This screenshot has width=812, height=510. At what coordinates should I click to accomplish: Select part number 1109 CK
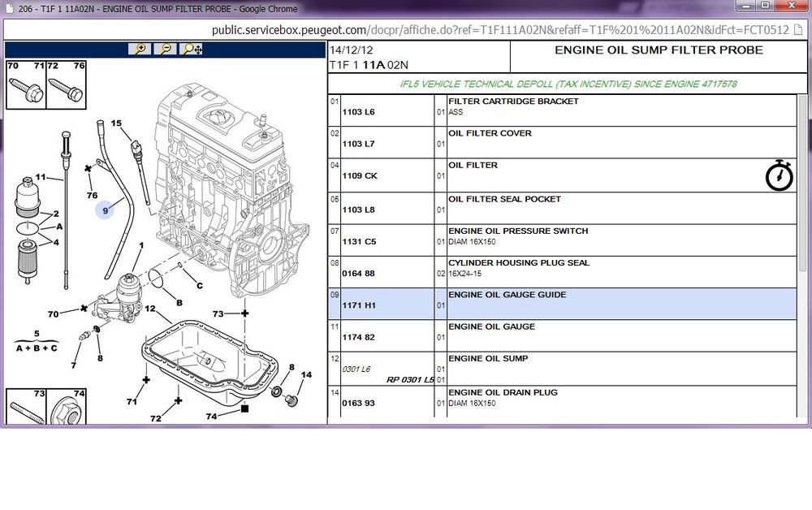pyautogui.click(x=360, y=176)
